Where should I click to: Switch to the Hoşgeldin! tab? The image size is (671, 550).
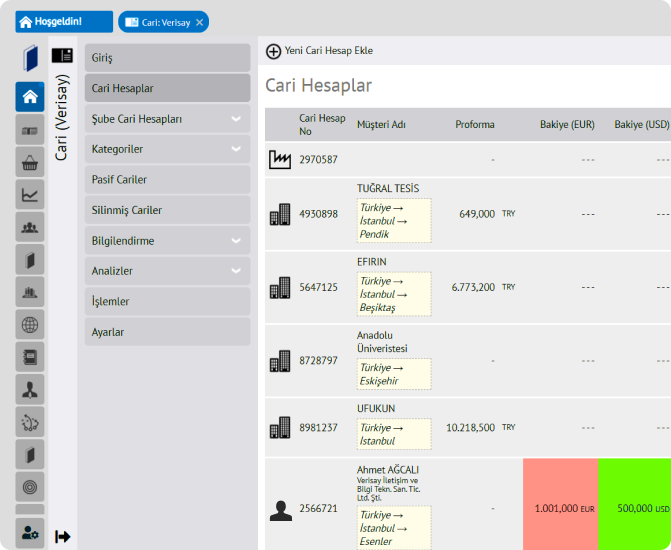pyautogui.click(x=64, y=22)
